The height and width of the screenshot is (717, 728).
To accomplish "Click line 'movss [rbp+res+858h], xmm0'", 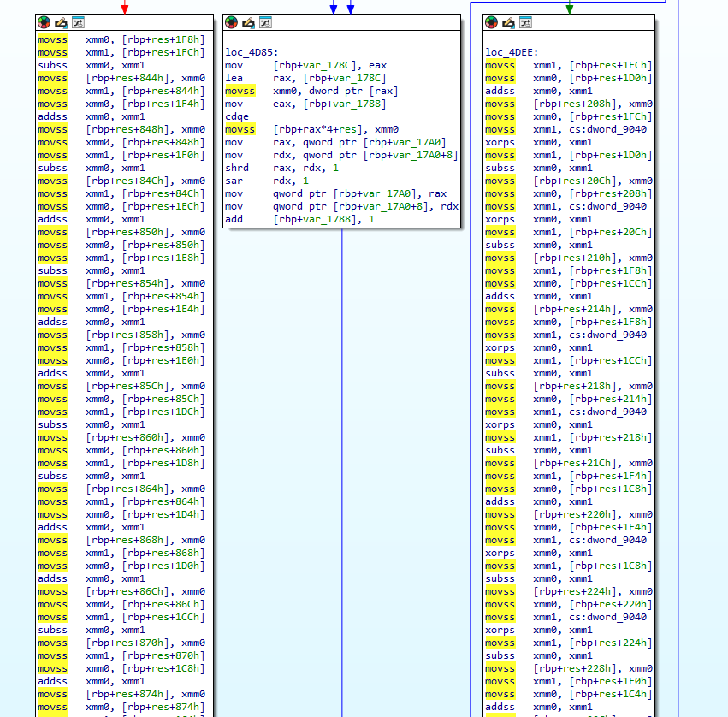I will (x=121, y=335).
